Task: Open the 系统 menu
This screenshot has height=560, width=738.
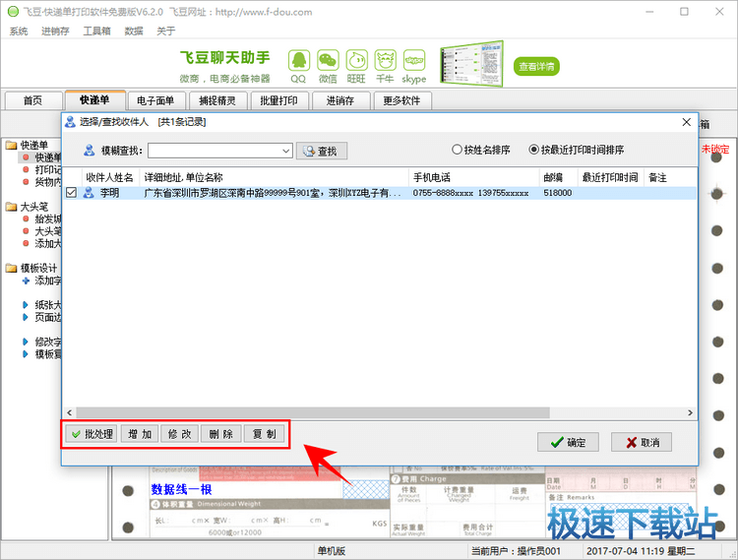Action: coord(19,31)
